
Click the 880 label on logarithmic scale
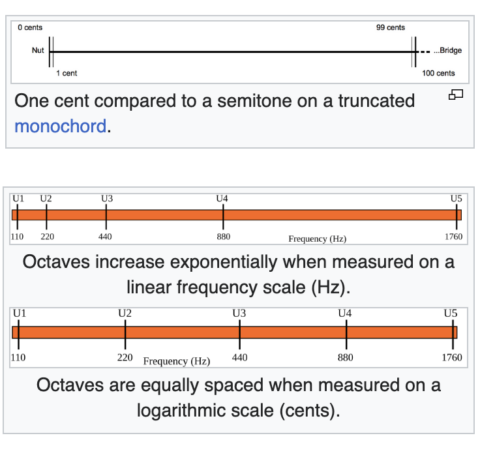click(x=345, y=357)
